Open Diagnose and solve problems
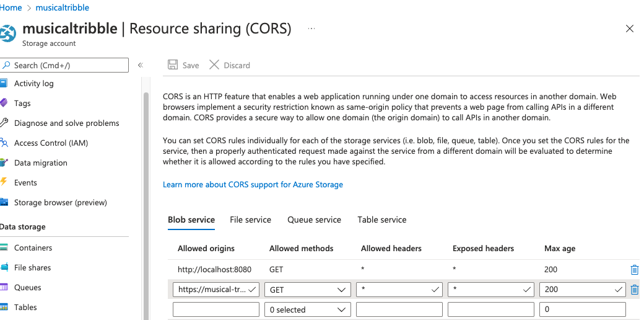Image resolution: width=644 pixels, height=320 pixels. click(x=66, y=123)
